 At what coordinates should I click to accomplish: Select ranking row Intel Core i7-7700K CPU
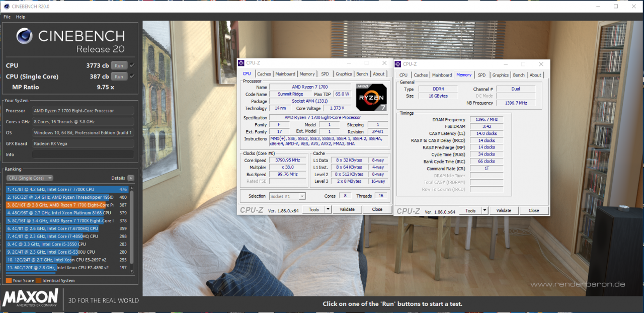67,189
